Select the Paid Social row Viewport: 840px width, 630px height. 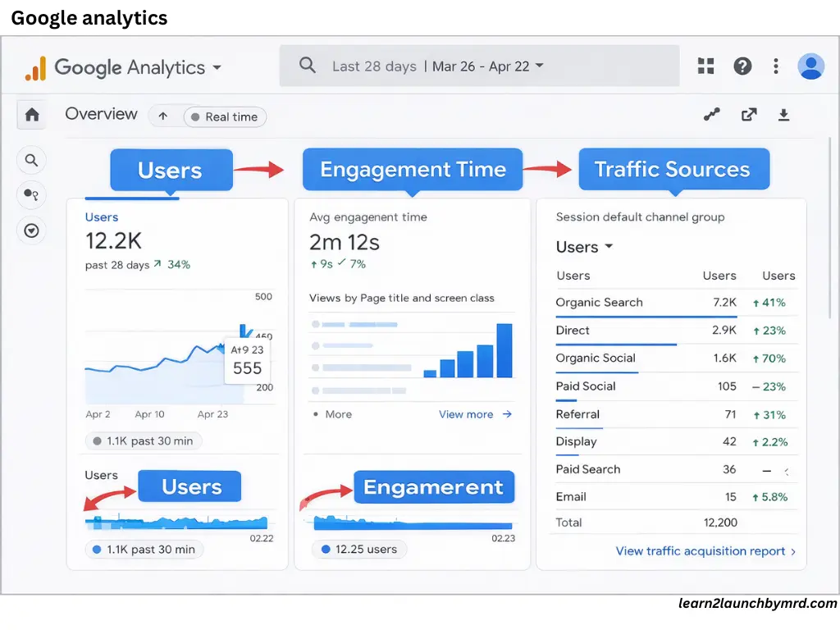(x=676, y=386)
